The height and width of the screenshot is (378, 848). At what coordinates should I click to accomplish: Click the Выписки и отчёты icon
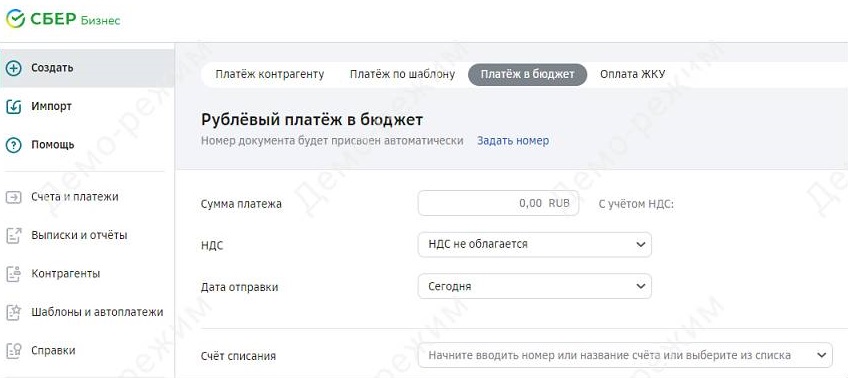(14, 236)
